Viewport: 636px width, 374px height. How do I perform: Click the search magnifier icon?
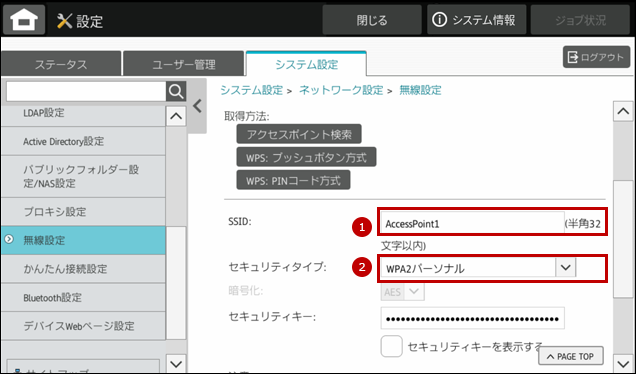point(176,92)
